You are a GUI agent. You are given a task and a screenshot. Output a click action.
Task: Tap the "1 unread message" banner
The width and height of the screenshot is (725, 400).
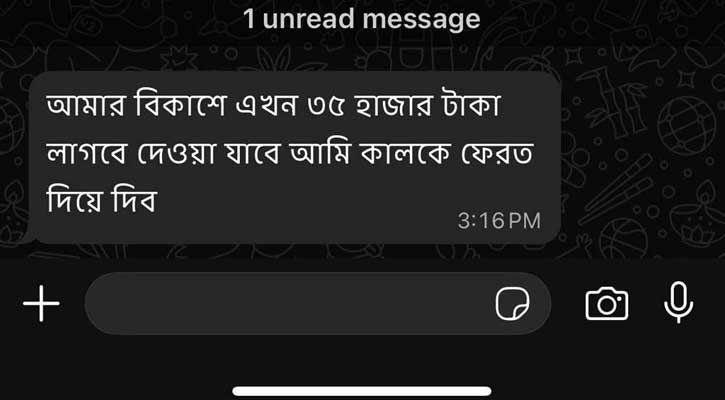(x=362, y=19)
